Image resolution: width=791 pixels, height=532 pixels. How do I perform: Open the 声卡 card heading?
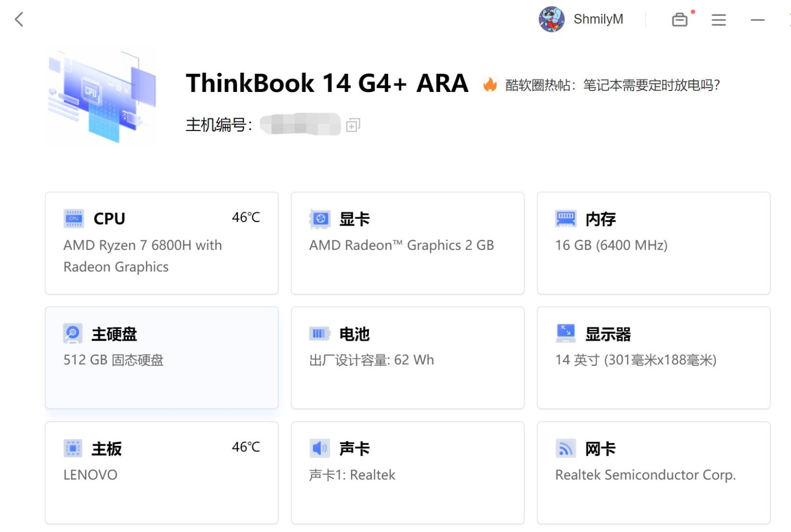point(354,449)
